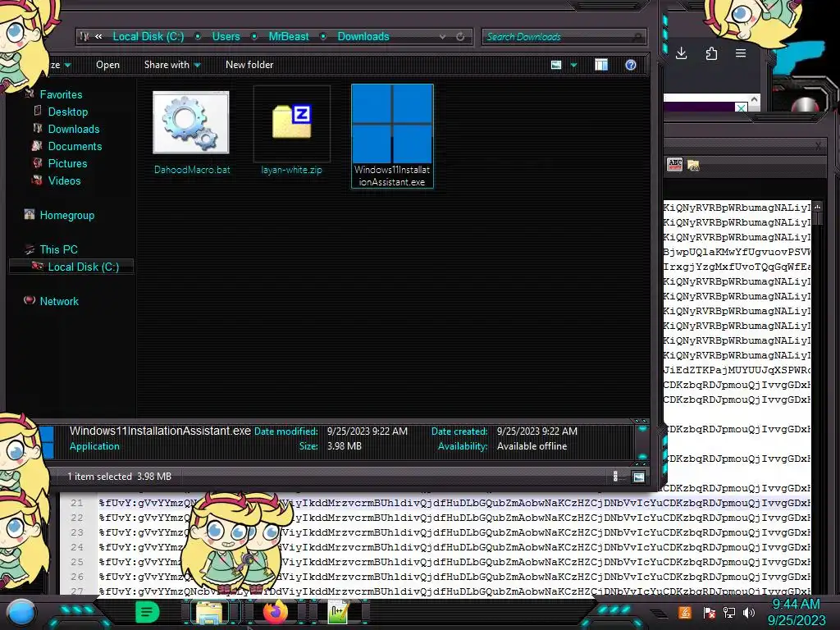Screen dimensions: 840x630
Task: Select Network in navigation pane
Action: pyautogui.click(x=59, y=301)
